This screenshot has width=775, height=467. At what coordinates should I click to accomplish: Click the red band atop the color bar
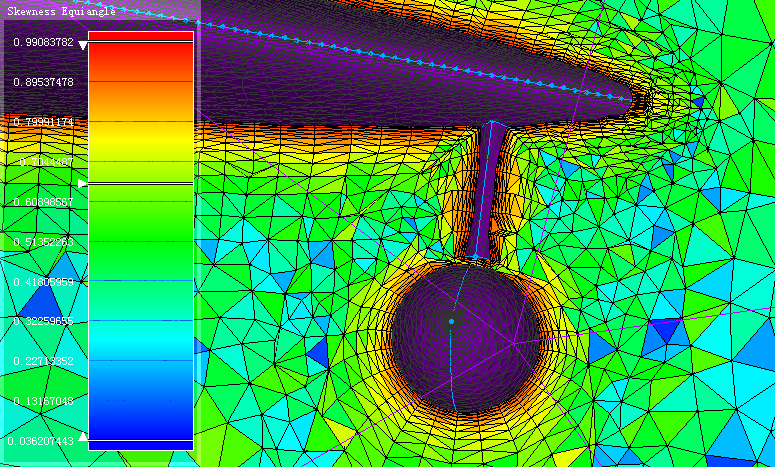(140, 36)
